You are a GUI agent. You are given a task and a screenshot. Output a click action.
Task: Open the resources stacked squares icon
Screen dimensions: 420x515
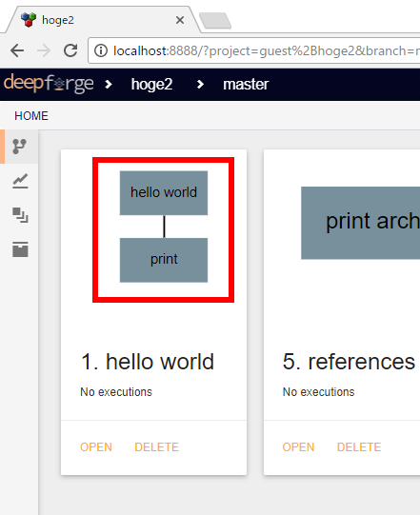20,215
